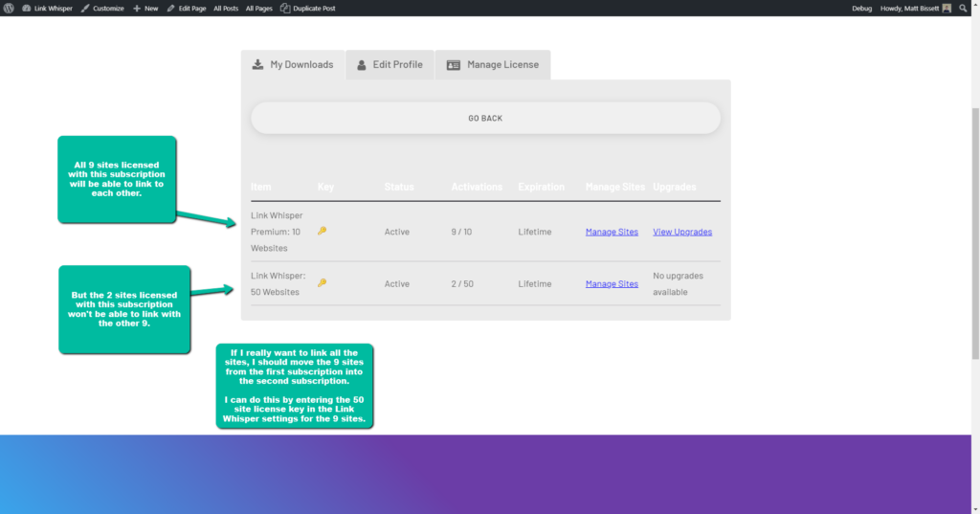Click the Expiration column header

[542, 187]
